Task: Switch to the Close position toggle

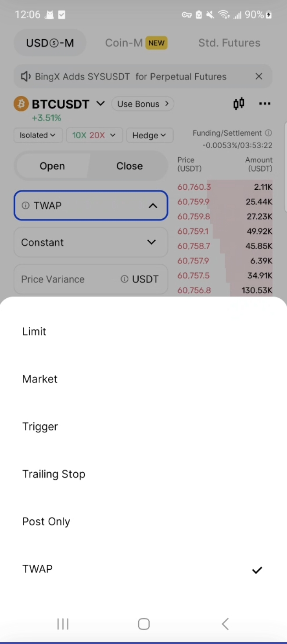Action: (x=129, y=166)
